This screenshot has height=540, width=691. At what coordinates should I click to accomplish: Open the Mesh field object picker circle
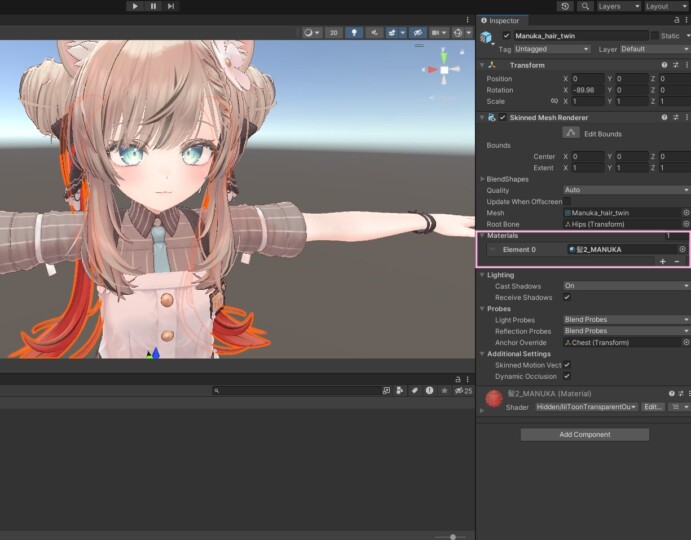click(x=686, y=212)
